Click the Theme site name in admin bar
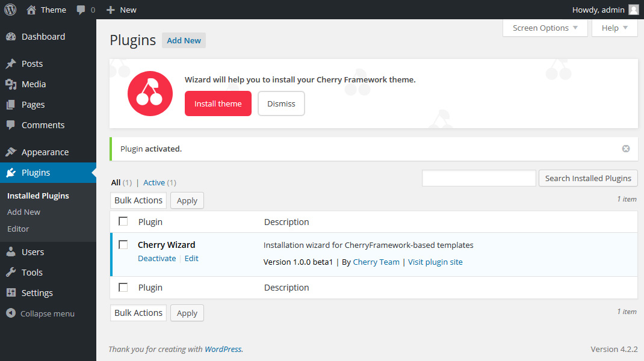The image size is (644, 361). point(54,10)
